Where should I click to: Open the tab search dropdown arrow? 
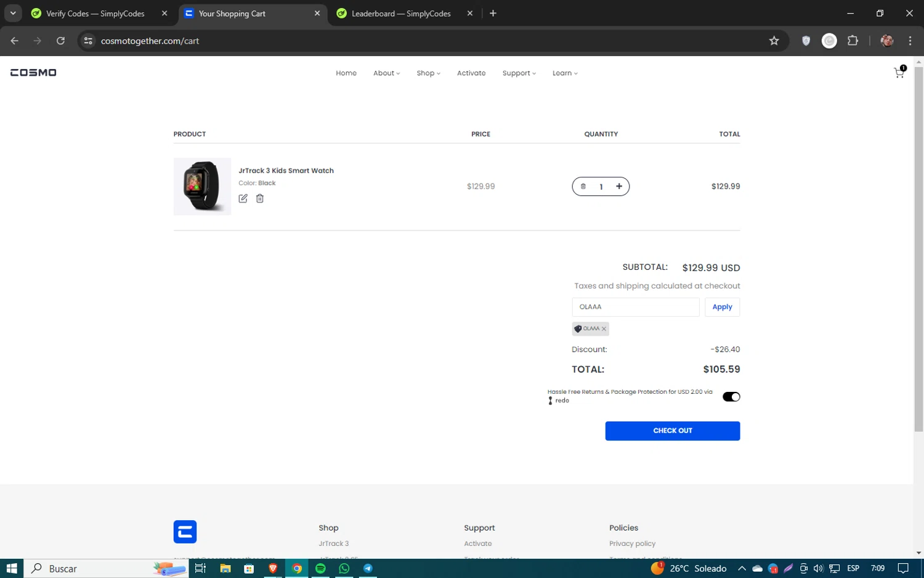click(x=13, y=13)
